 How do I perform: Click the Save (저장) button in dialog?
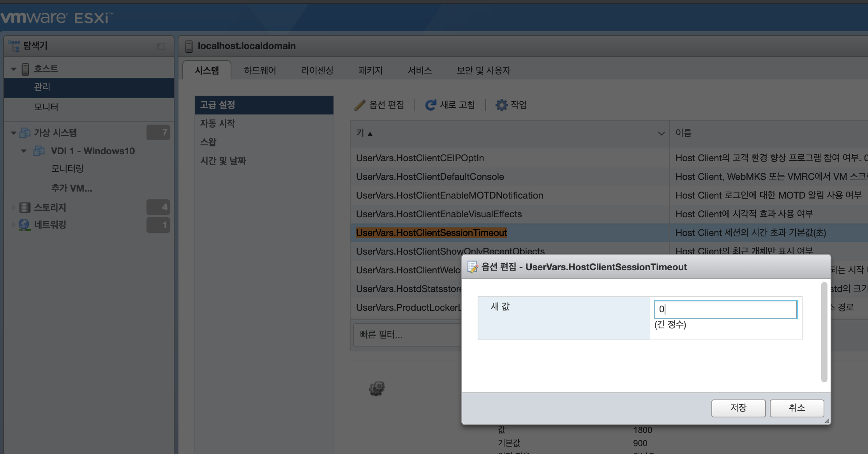738,408
